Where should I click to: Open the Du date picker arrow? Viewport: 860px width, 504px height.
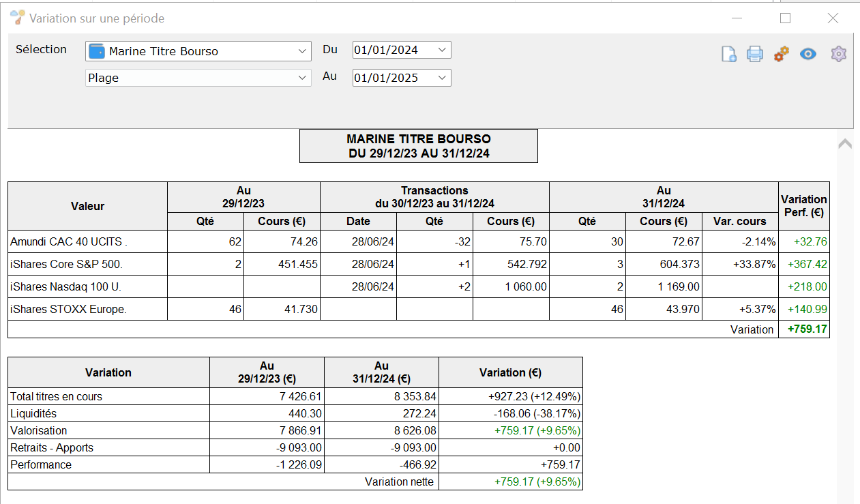click(442, 50)
